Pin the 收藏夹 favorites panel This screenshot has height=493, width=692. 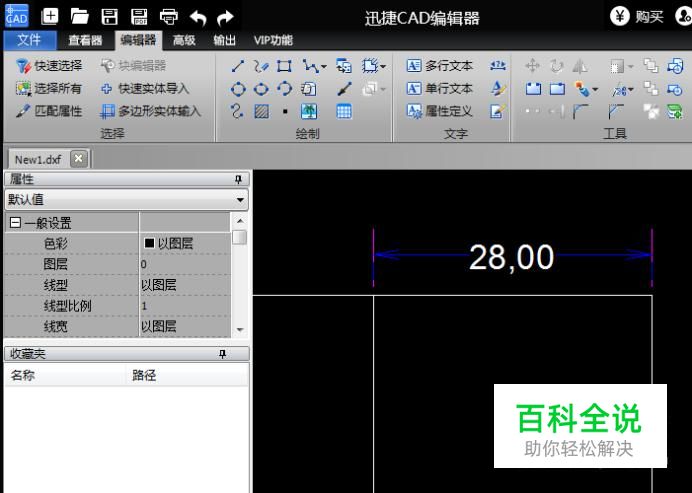[x=222, y=354]
